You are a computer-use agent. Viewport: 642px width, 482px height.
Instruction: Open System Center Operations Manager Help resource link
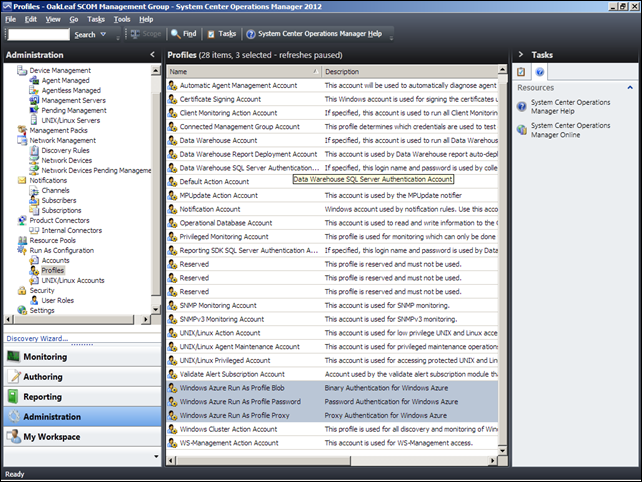point(570,106)
